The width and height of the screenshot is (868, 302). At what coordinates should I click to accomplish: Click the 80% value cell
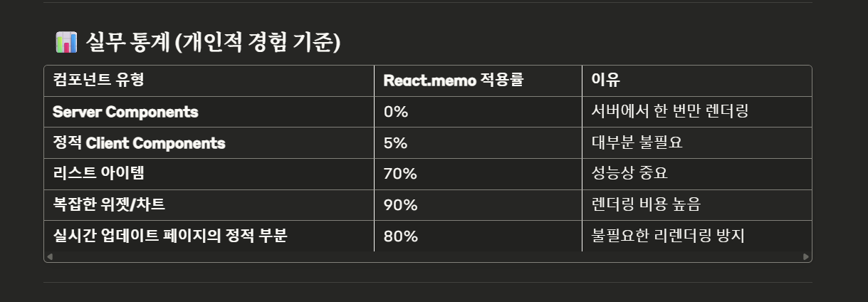479,236
